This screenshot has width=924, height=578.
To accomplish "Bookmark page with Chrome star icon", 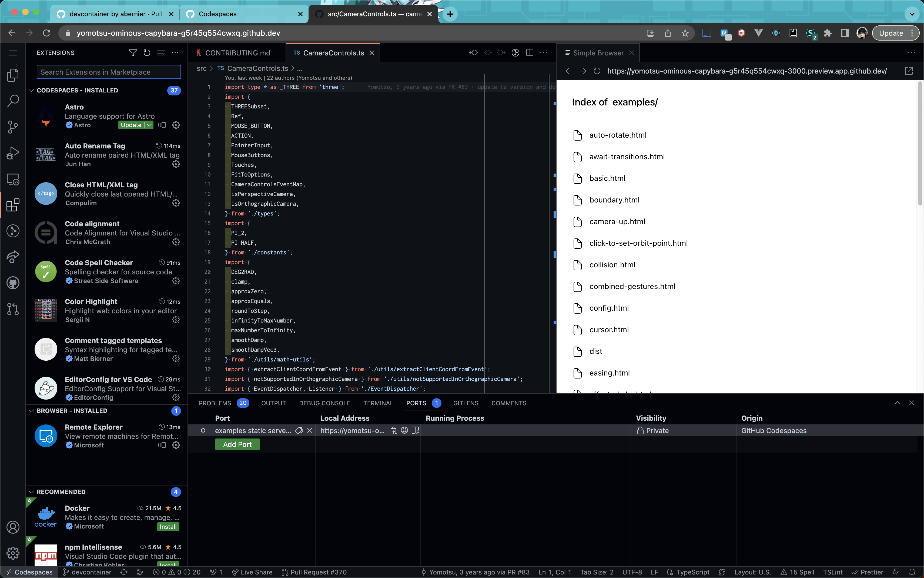I will click(685, 33).
